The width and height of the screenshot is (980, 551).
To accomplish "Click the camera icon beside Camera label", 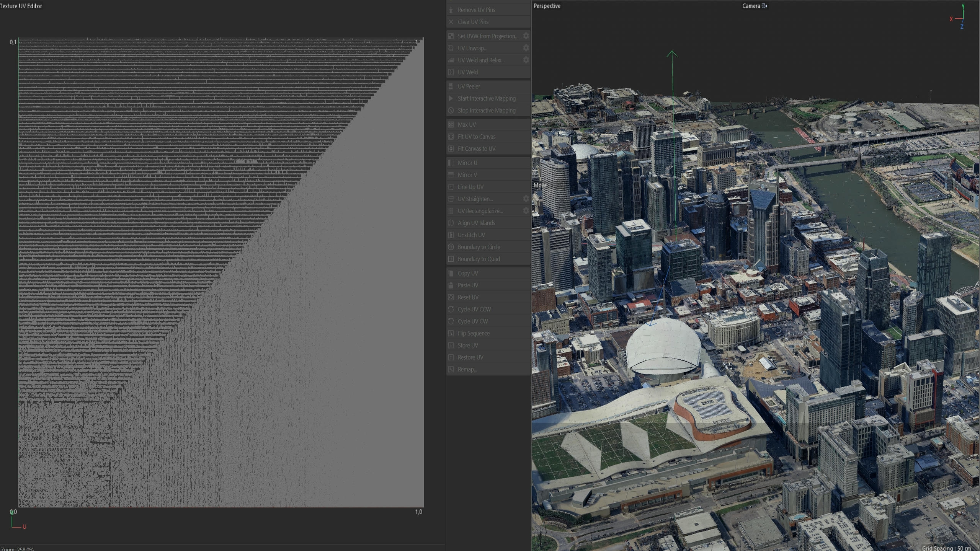I will 764,6.
